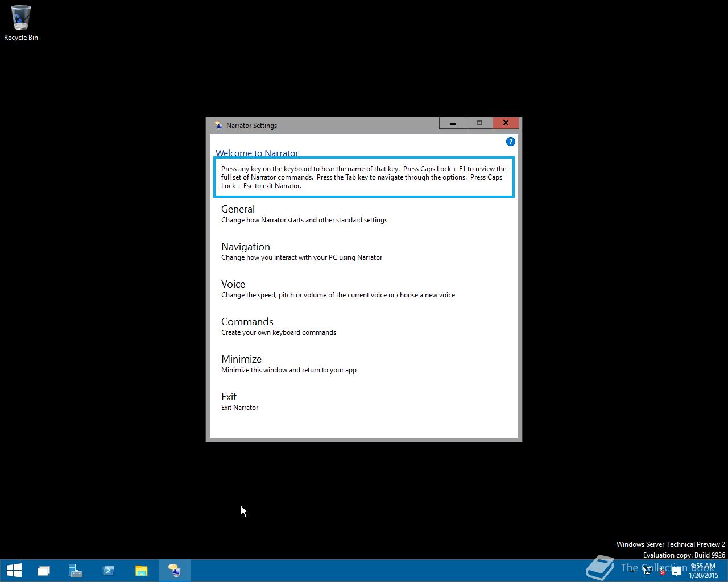Close the Narrator Settings window

point(506,123)
